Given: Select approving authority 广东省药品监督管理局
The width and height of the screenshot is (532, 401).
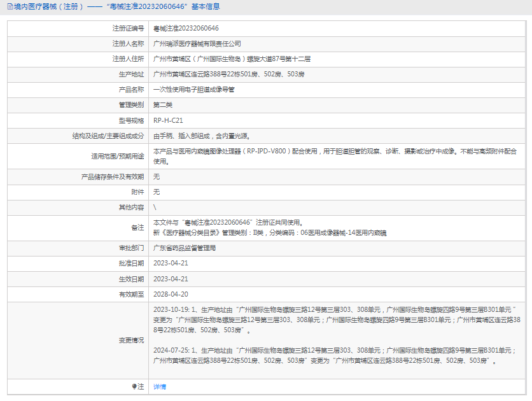Looking at the screenshot, I should click(x=185, y=248).
